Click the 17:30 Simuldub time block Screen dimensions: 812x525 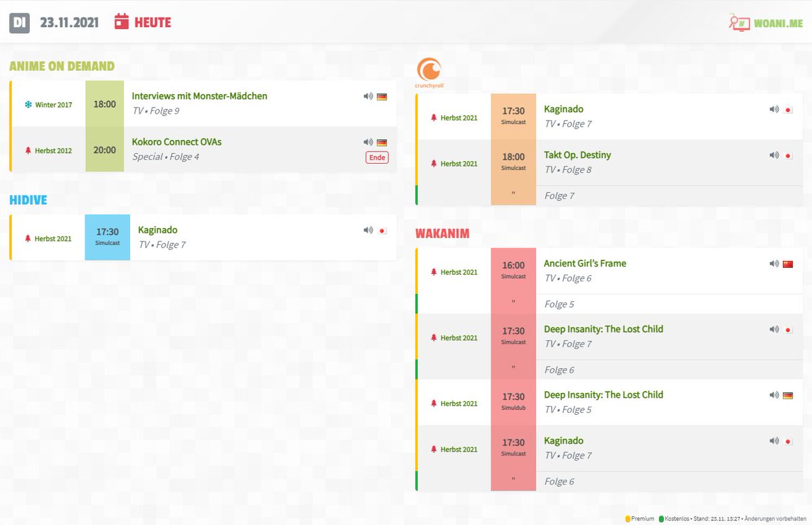[514, 402]
